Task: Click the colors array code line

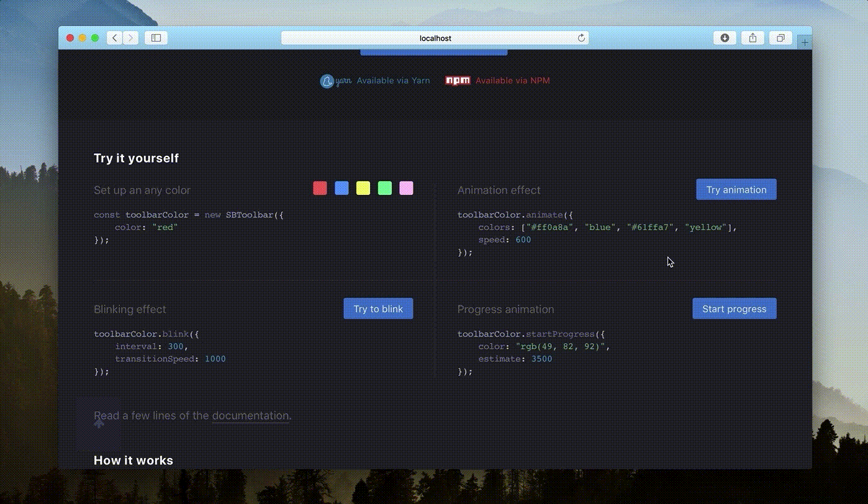Action: [608, 227]
